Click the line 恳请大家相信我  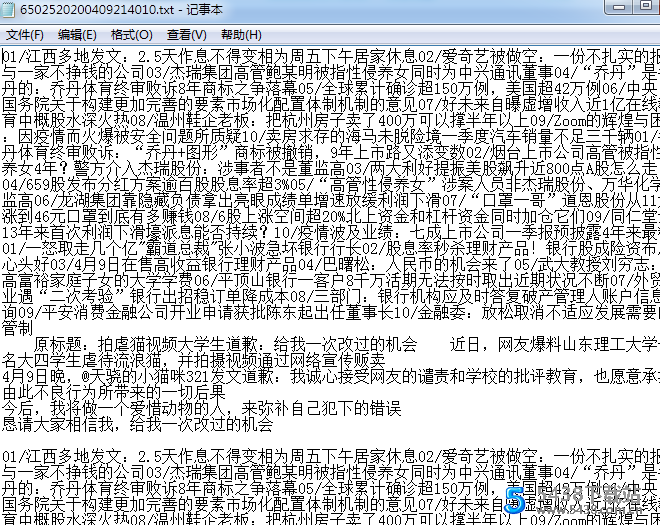click(x=138, y=424)
